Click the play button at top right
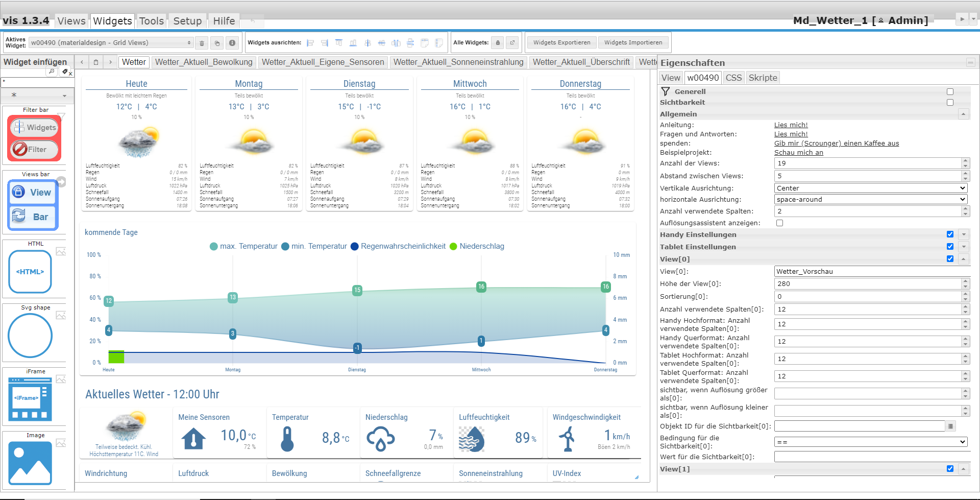 pos(962,19)
